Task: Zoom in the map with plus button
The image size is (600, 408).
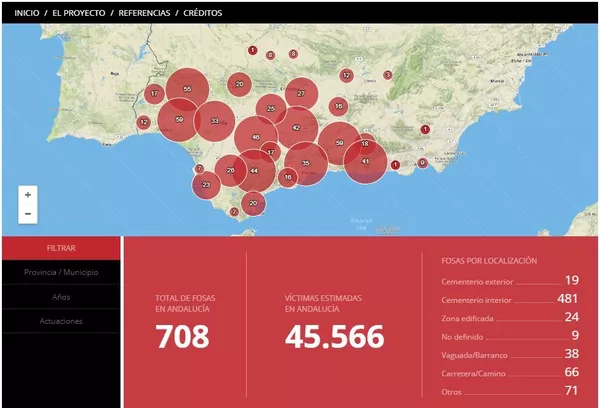Action: pyautogui.click(x=28, y=195)
